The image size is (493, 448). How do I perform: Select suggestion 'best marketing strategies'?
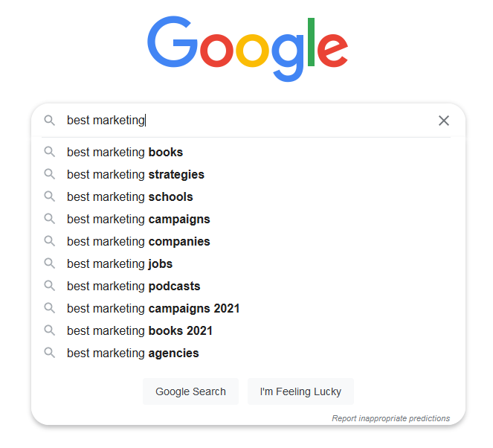pos(248,174)
